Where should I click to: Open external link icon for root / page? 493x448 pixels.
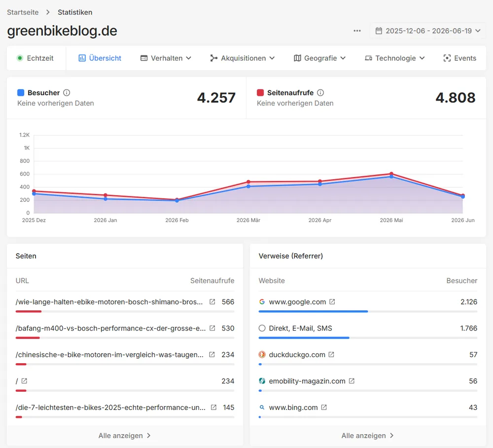pos(24,381)
